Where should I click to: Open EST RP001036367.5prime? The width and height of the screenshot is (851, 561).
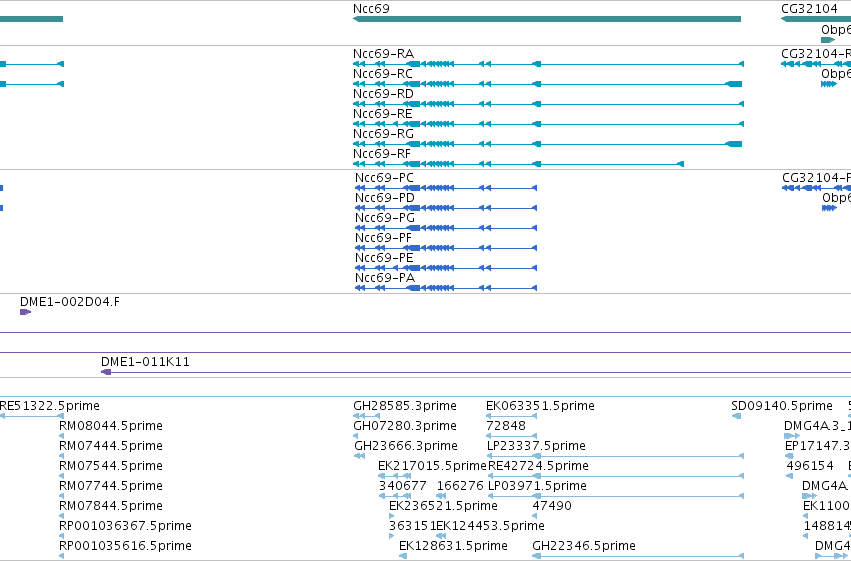point(125,527)
